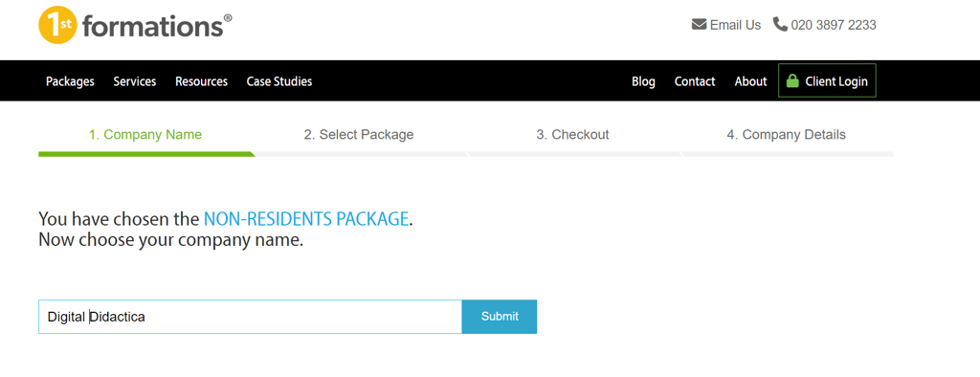Screen dimensions: 980x377
Task: Open the Packages menu
Action: click(70, 81)
